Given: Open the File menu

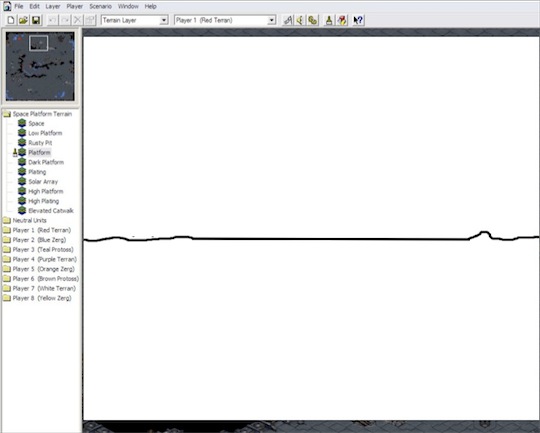Looking at the screenshot, I should [19, 6].
